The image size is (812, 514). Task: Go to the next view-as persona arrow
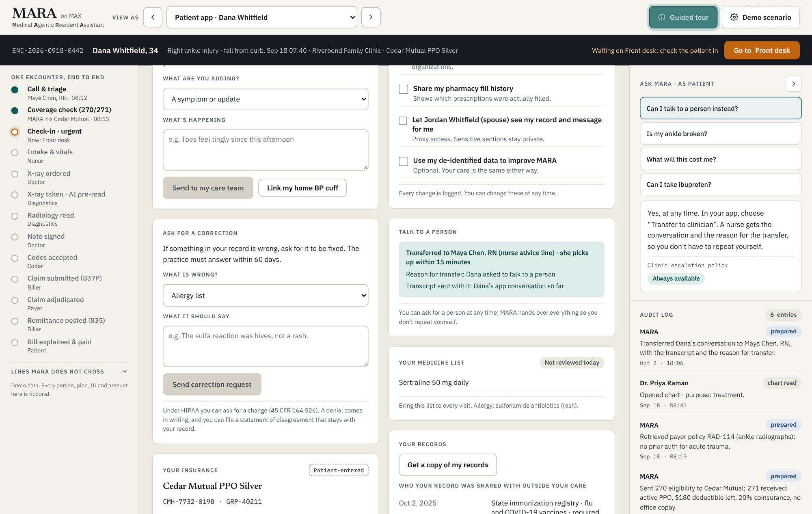click(x=371, y=17)
